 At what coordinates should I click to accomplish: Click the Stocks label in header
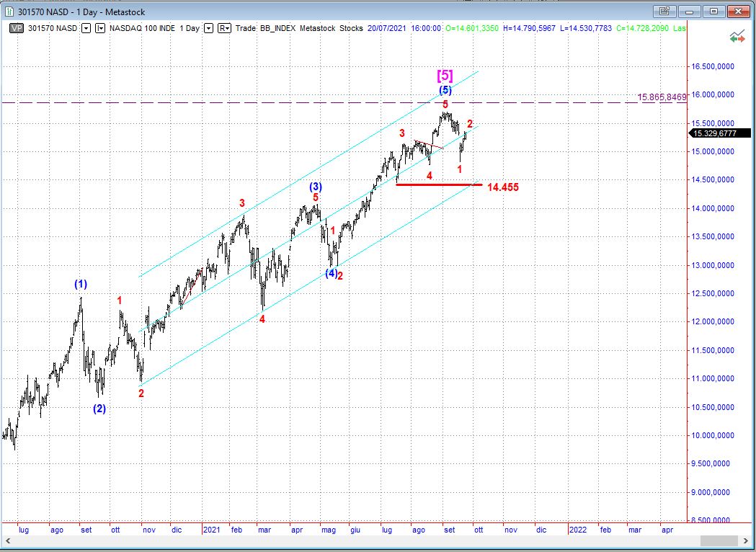click(x=351, y=28)
